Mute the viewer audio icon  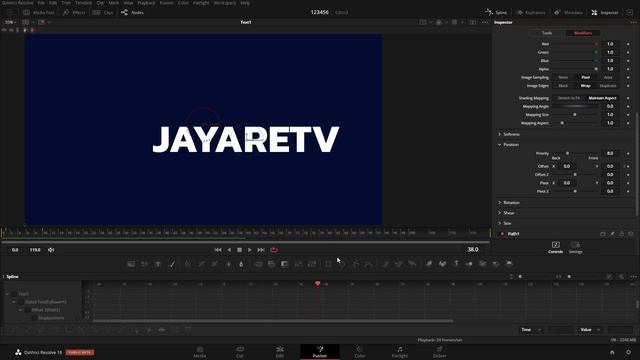click(51, 250)
